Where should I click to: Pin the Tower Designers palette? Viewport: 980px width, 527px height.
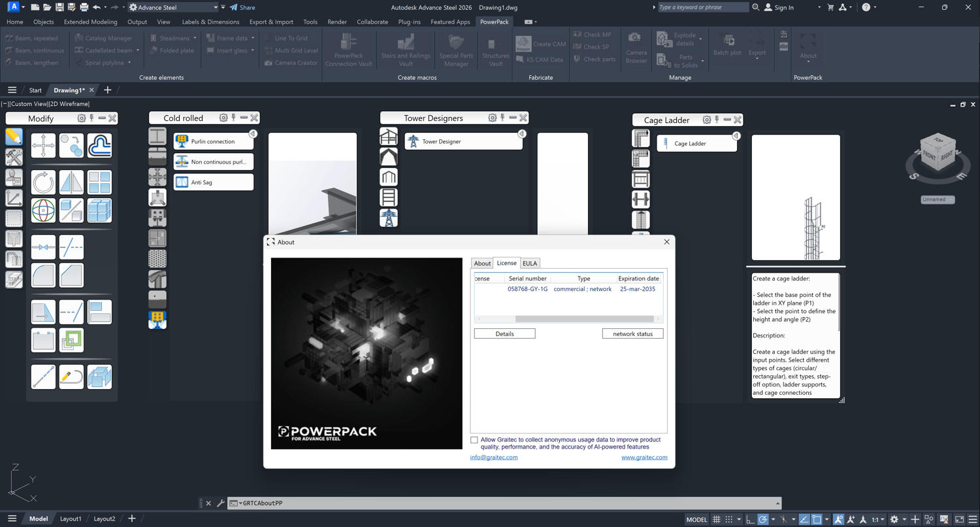coord(502,118)
